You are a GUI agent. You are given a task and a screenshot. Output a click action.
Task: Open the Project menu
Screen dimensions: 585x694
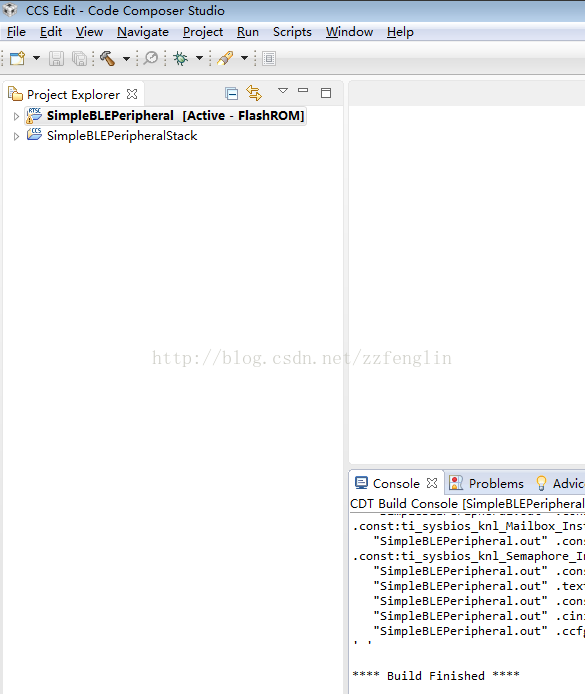[203, 32]
